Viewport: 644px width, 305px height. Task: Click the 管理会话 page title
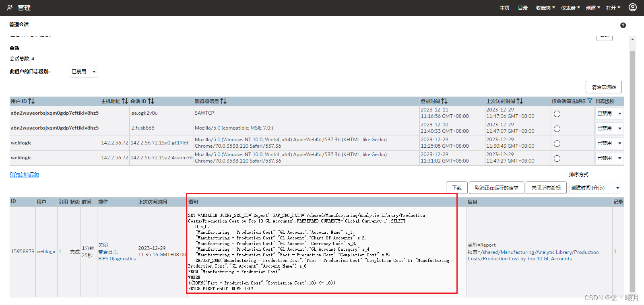pos(19,25)
